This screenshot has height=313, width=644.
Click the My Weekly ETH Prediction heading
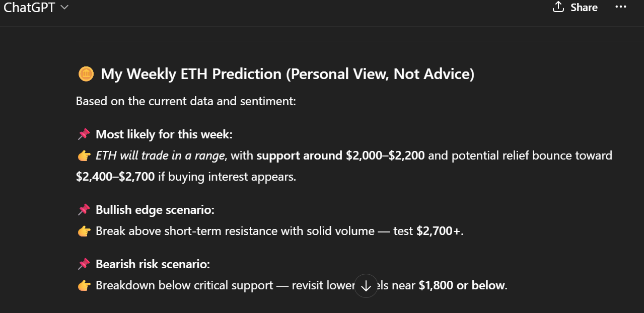click(288, 74)
